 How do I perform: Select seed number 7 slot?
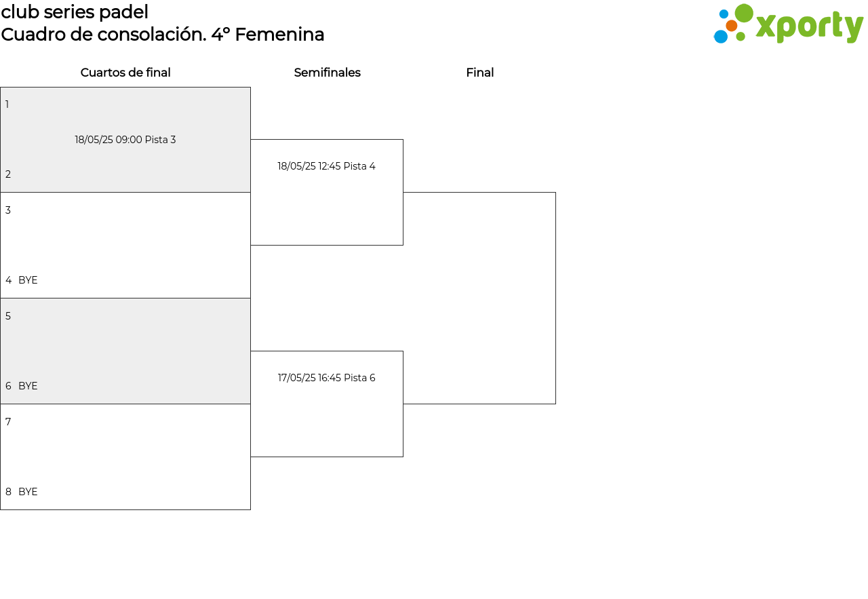tap(8, 422)
